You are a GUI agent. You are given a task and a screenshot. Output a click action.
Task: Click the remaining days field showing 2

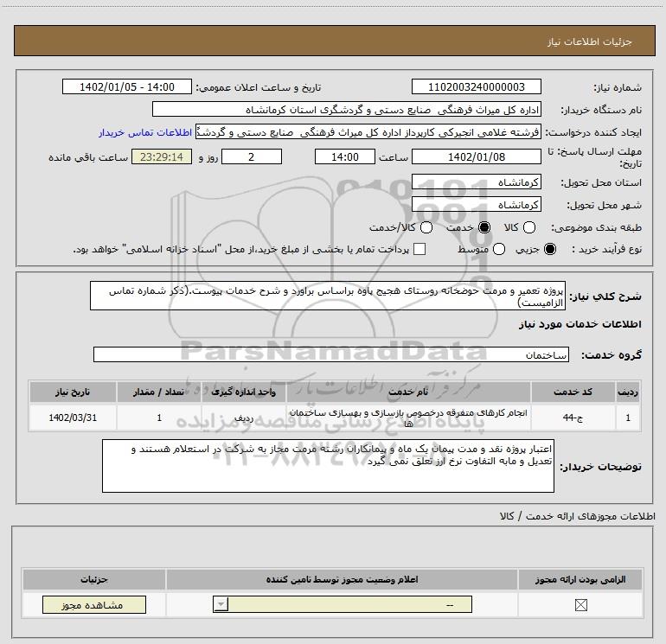252,156
